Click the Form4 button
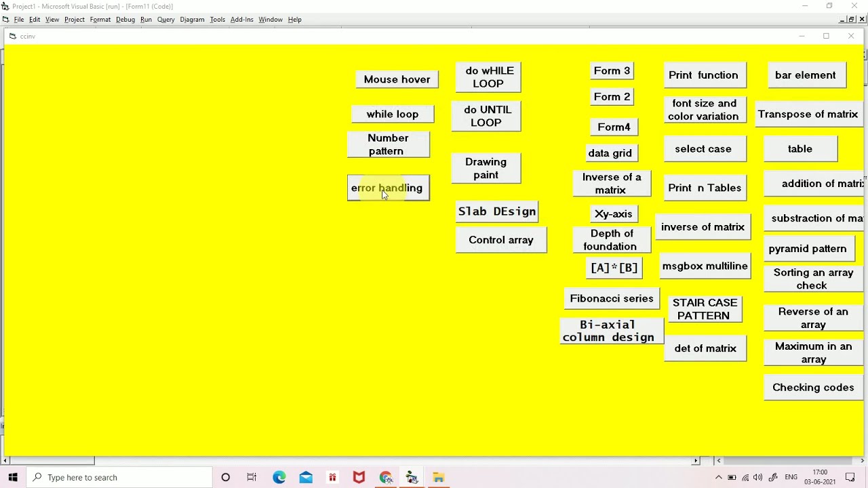This screenshot has height=488, width=868. point(614,127)
